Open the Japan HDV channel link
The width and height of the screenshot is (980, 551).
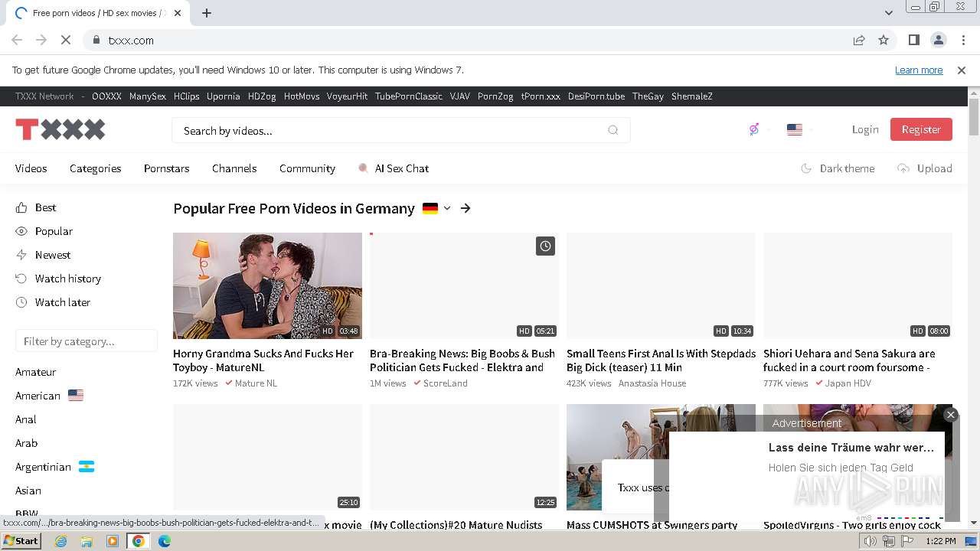[848, 383]
